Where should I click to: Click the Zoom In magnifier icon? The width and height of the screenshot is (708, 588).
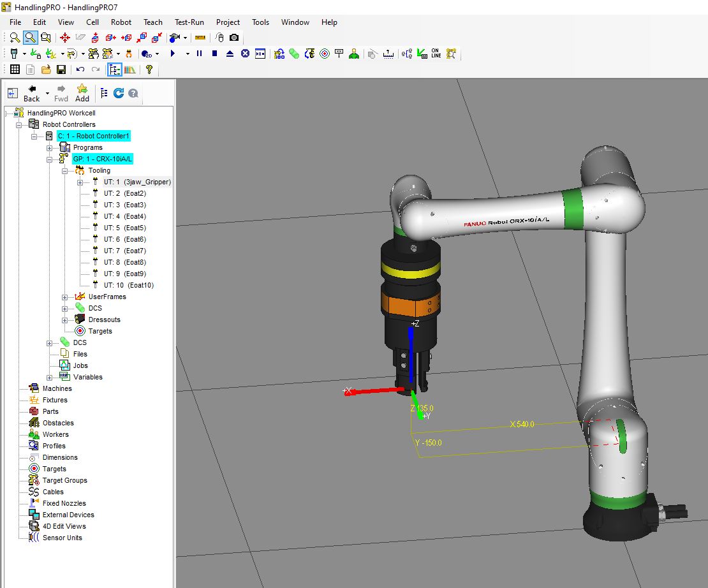point(15,38)
